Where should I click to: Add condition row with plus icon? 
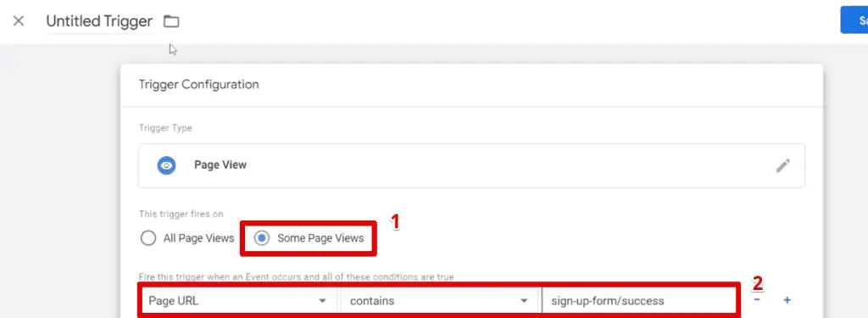coord(787,300)
